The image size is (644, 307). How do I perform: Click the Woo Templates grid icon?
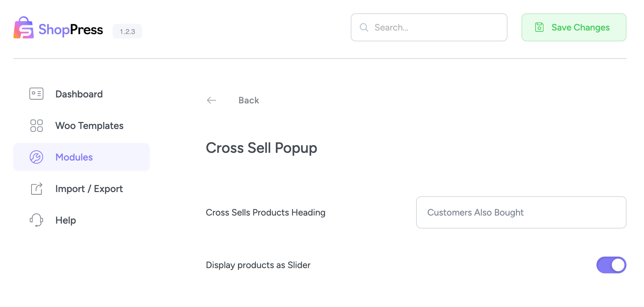(x=36, y=125)
